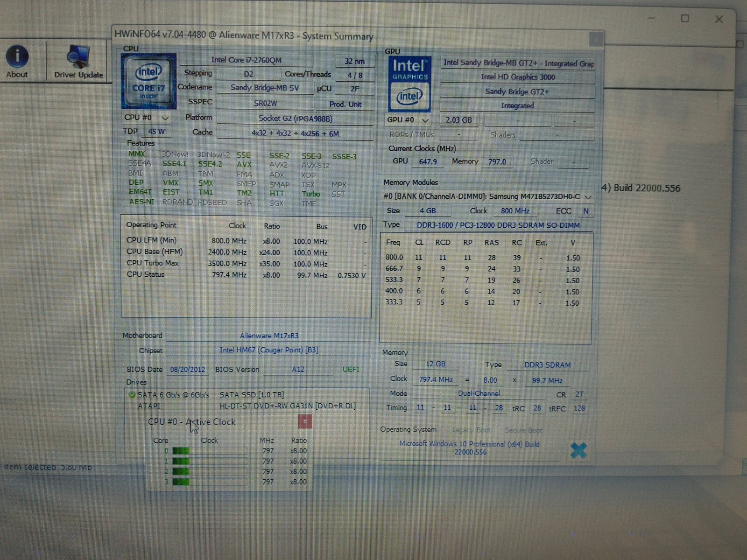The width and height of the screenshot is (747, 560).
Task: Click the GPU memory clock 797.0
Action: tap(497, 162)
